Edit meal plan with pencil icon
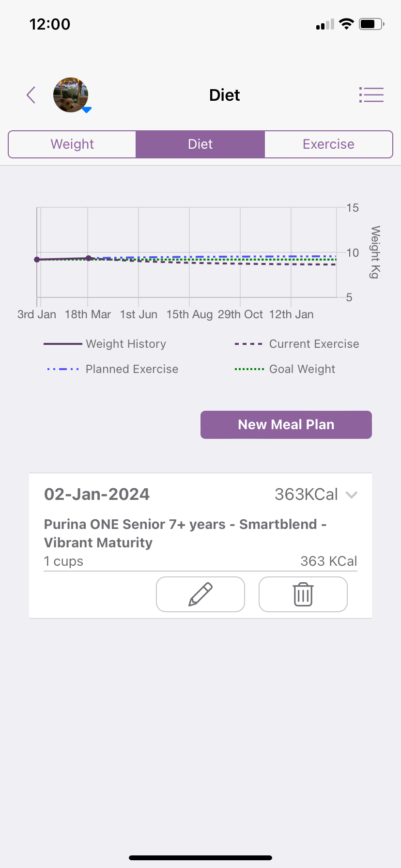The image size is (401, 868). point(200,594)
